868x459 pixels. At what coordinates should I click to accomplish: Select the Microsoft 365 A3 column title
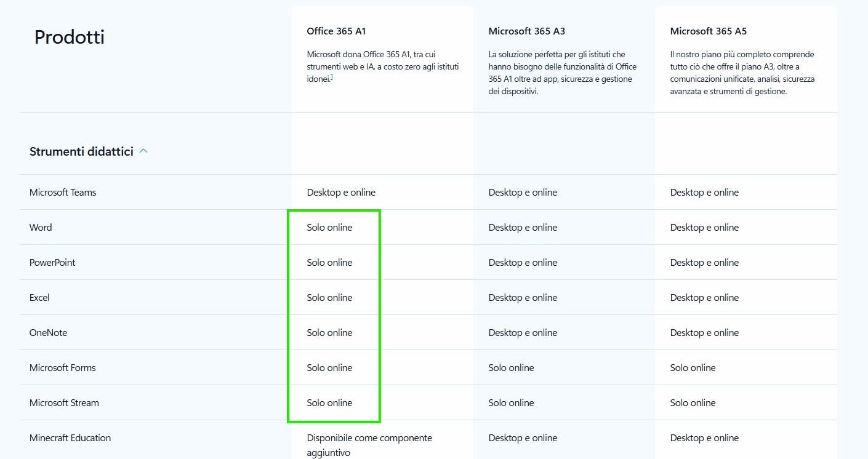tap(527, 31)
